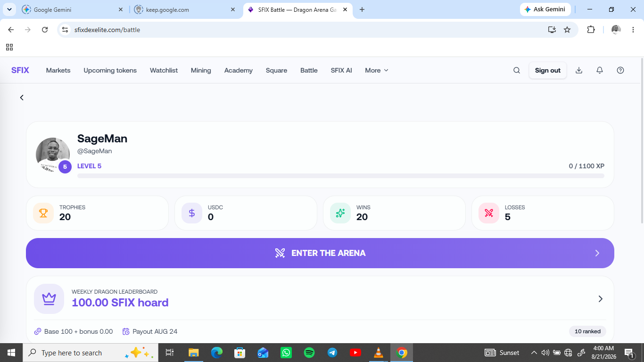Click the SFIX logo link
Viewport: 644px width, 362px height.
(x=20, y=70)
